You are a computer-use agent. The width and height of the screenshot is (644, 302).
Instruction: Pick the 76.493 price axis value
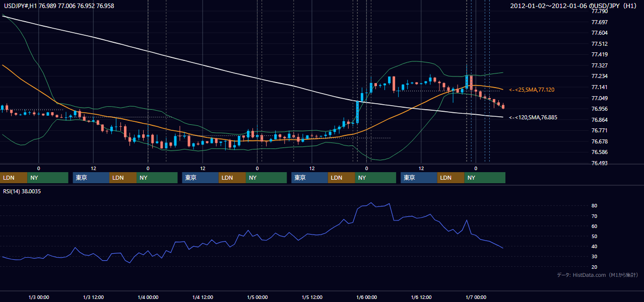[600, 163]
